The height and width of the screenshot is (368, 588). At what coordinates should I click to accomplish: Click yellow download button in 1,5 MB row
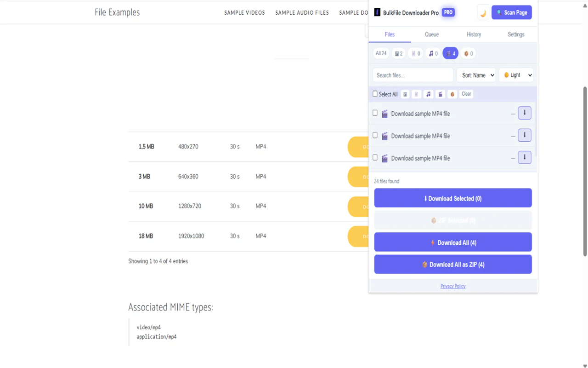358,147
